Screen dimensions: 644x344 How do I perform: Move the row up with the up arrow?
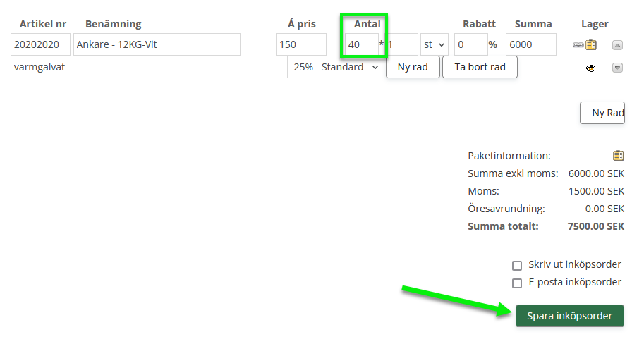coord(617,44)
